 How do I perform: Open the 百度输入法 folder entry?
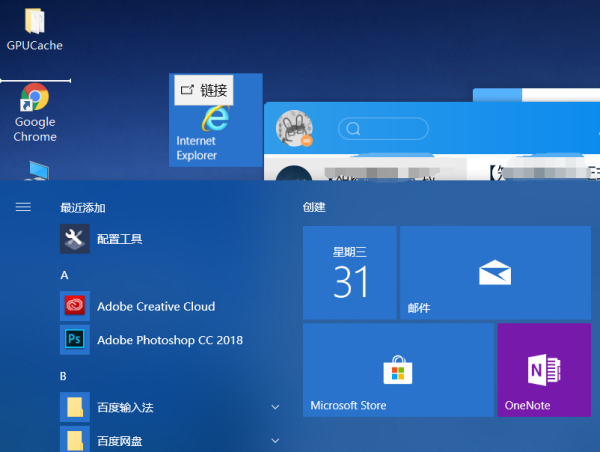(x=171, y=407)
